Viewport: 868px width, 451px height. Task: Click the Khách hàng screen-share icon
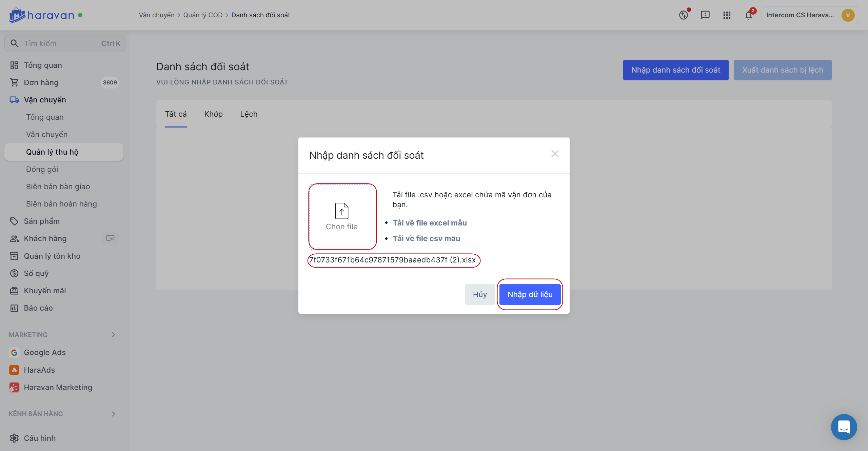[110, 238]
